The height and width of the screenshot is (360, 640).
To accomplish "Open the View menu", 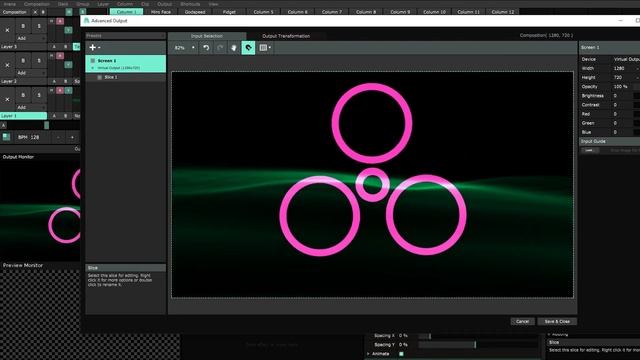I will click(213, 4).
